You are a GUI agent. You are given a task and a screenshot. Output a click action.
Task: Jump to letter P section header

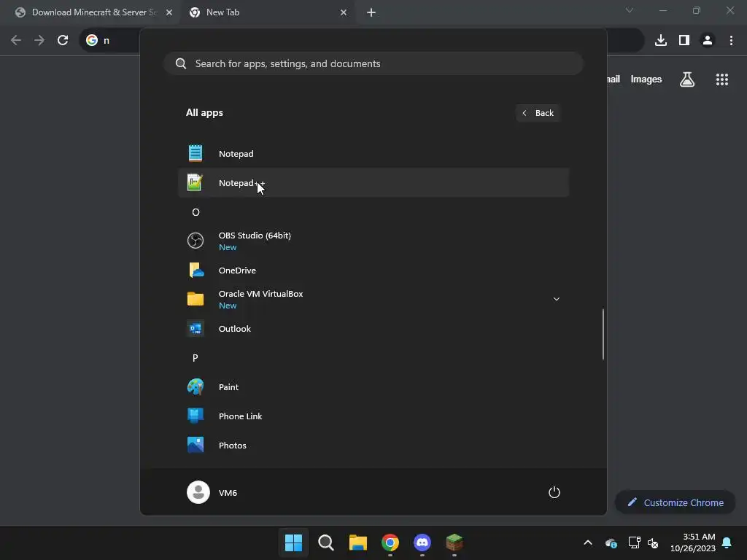click(x=196, y=358)
